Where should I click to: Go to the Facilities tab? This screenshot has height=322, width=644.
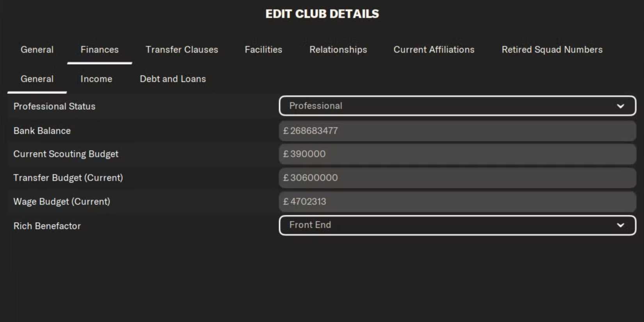pyautogui.click(x=263, y=50)
